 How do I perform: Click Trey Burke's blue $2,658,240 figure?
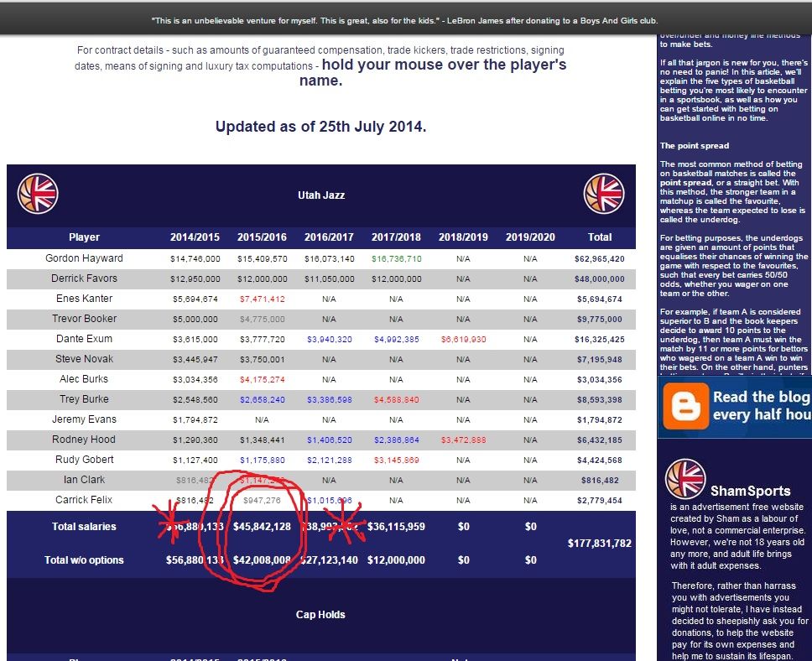coord(262,400)
